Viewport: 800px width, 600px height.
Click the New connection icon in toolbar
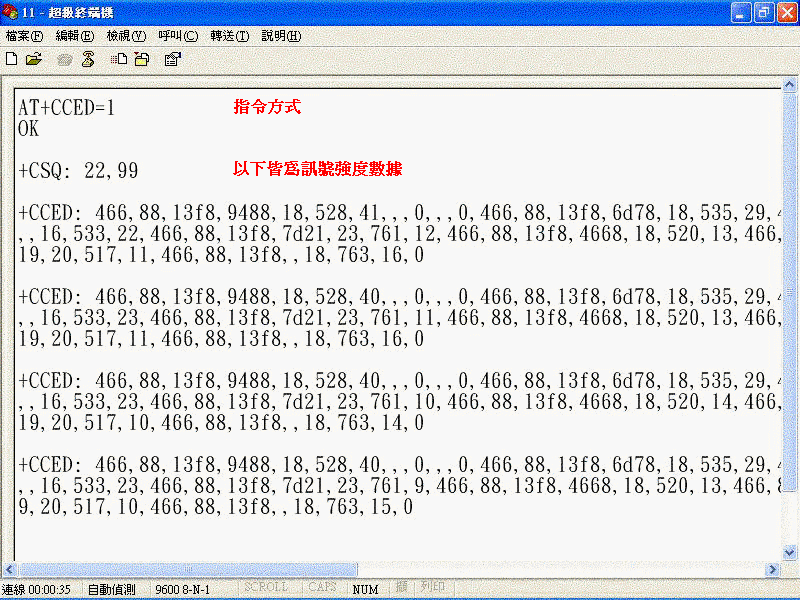(x=12, y=59)
